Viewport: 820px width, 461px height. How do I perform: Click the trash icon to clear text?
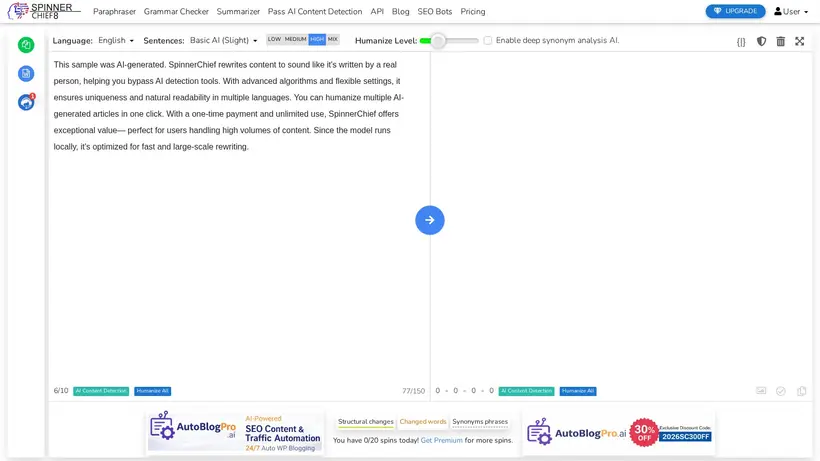[x=780, y=41]
